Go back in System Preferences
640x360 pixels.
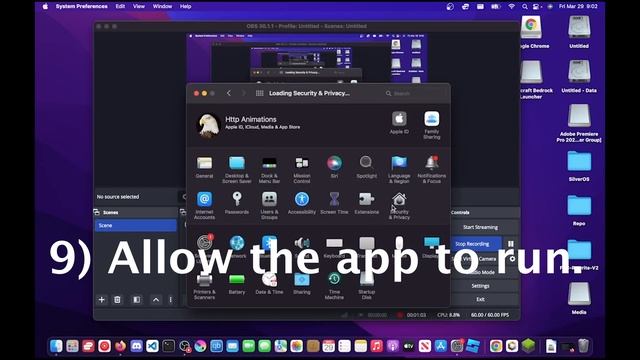(229, 93)
